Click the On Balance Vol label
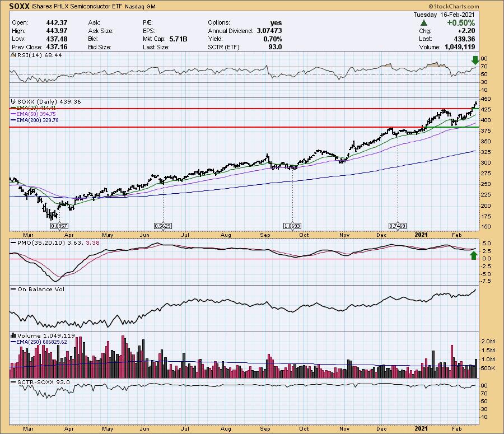 tap(41, 290)
